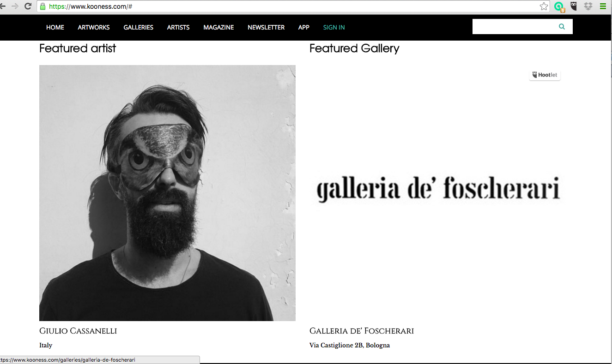The height and width of the screenshot is (364, 612).
Task: Click the masked man artist photo
Action: coord(167,193)
